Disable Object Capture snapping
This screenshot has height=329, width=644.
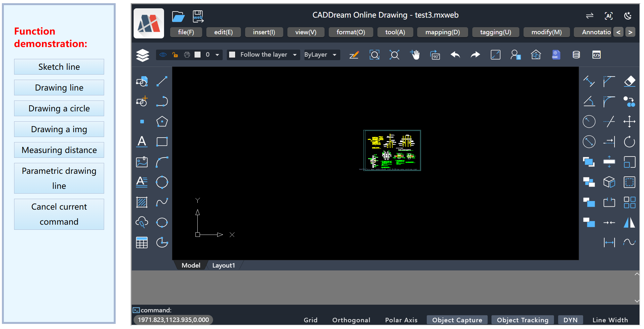pos(457,320)
